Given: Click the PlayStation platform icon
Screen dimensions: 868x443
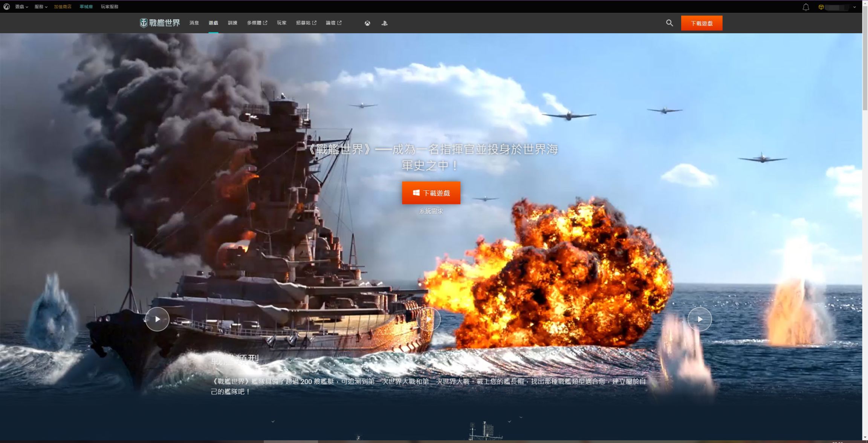Looking at the screenshot, I should click(x=384, y=23).
